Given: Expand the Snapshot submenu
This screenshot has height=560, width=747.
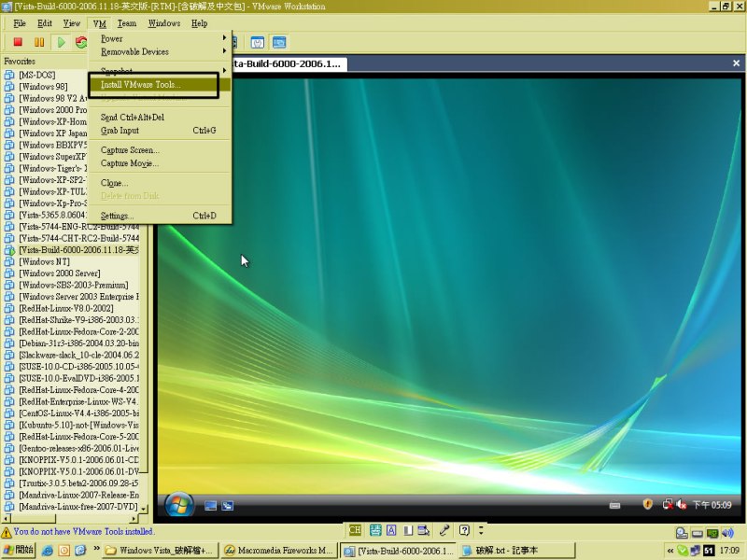Looking at the screenshot, I should (160, 71).
